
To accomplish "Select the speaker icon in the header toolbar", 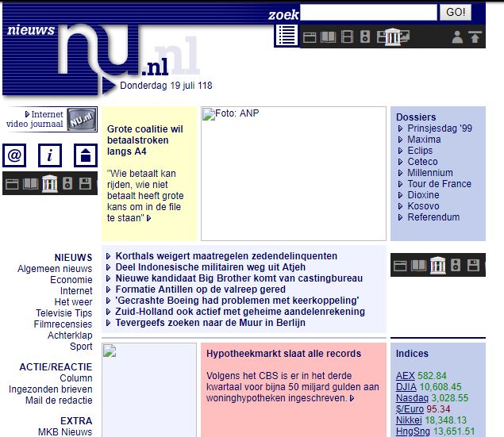I will pos(365,37).
